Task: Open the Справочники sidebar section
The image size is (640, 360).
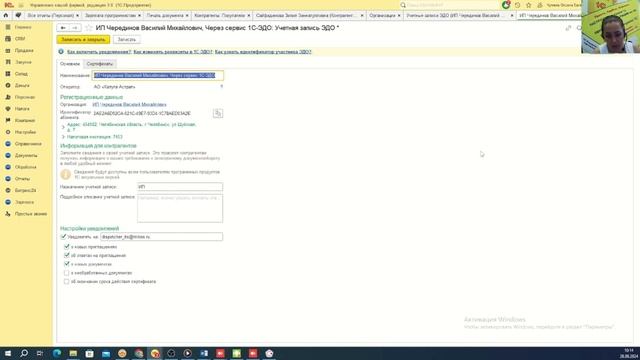Action: pos(28,144)
